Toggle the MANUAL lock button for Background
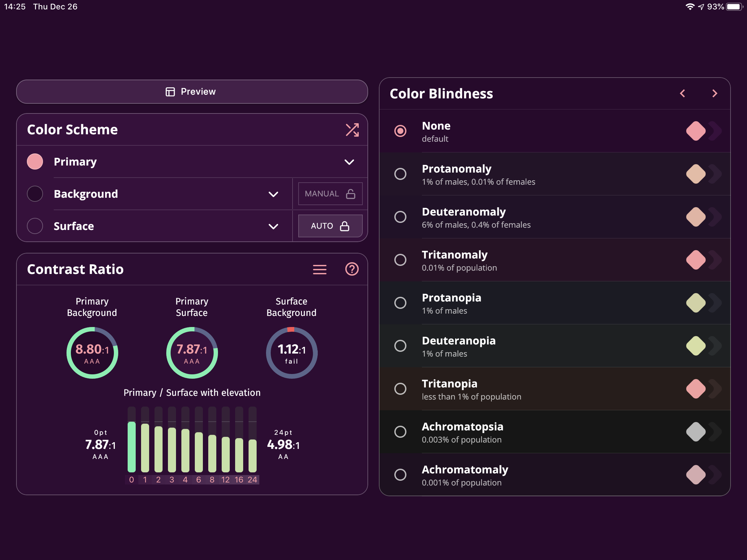The width and height of the screenshot is (747, 560). 330,194
